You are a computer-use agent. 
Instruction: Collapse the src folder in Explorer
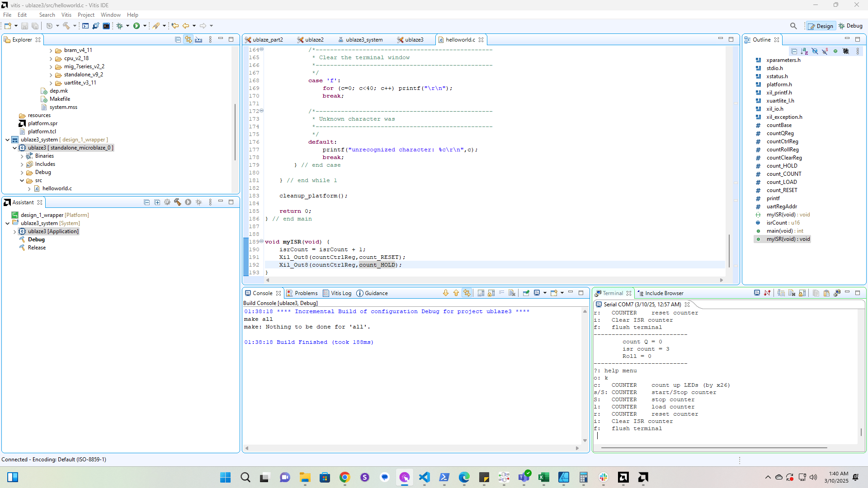(22, 180)
